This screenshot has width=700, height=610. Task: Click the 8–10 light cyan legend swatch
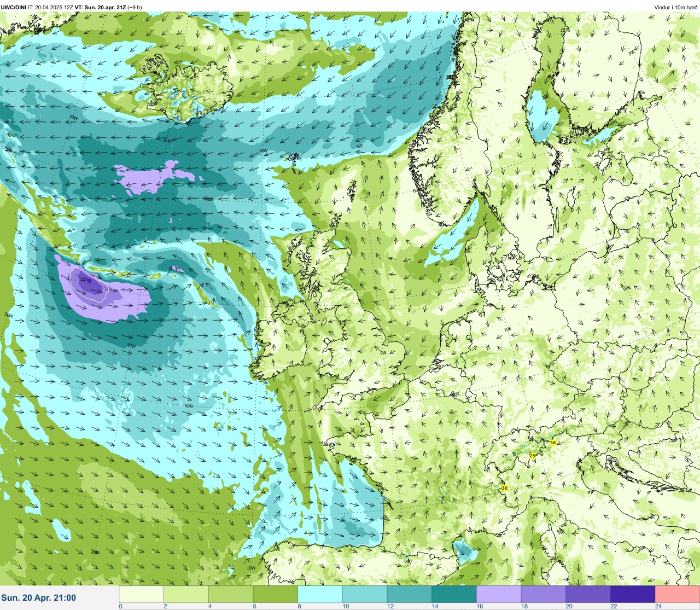coord(320,594)
